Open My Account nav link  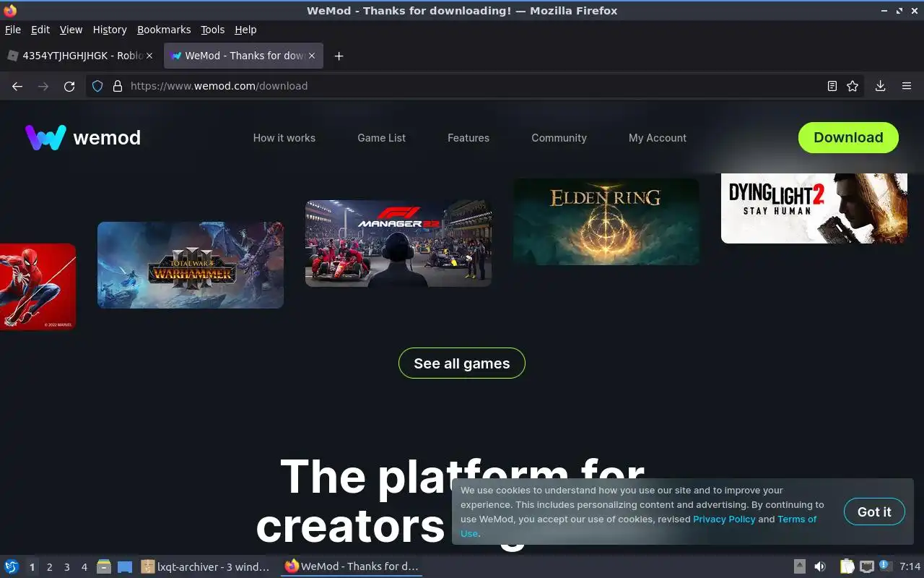[x=658, y=138]
